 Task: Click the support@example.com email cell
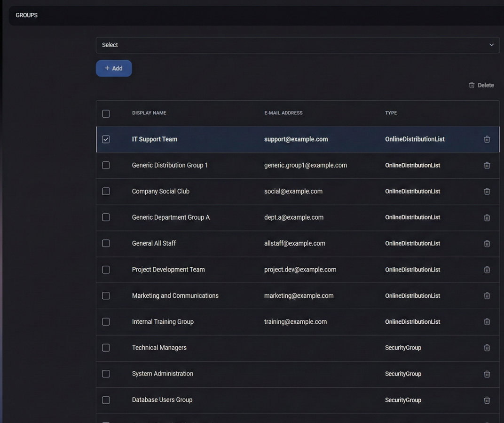pyautogui.click(x=296, y=139)
